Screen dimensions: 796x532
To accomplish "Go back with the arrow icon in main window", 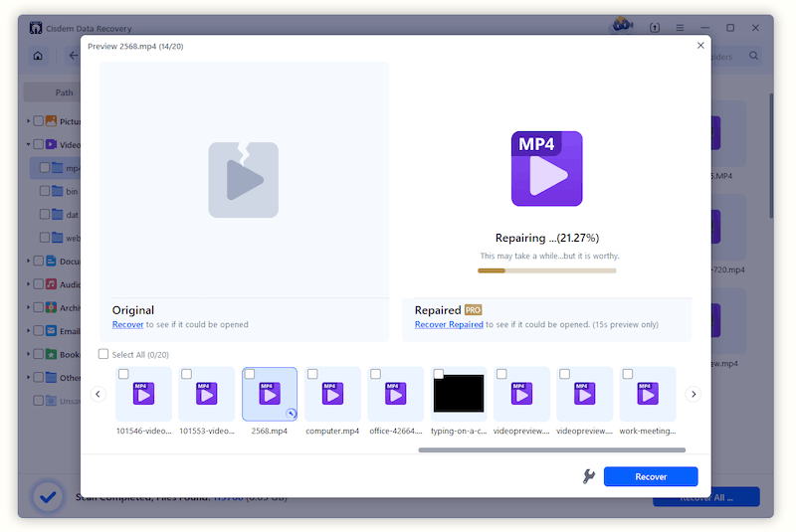I will [74, 56].
